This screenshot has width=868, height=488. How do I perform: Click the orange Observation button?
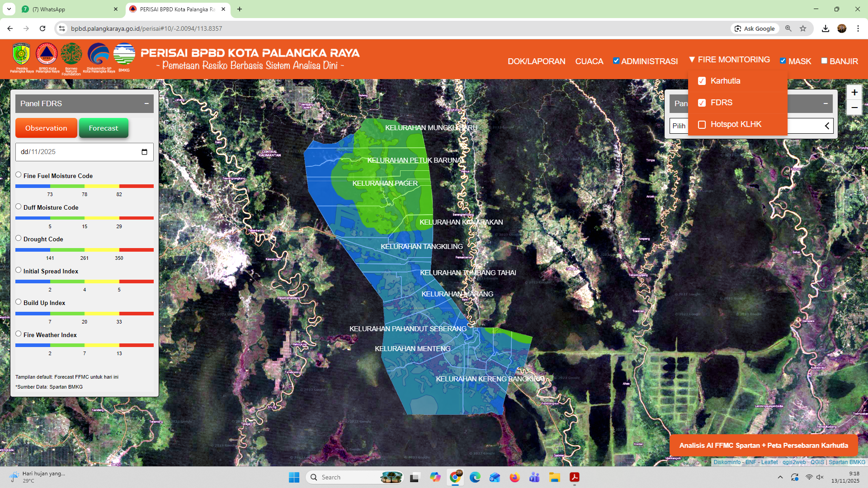tap(46, 128)
